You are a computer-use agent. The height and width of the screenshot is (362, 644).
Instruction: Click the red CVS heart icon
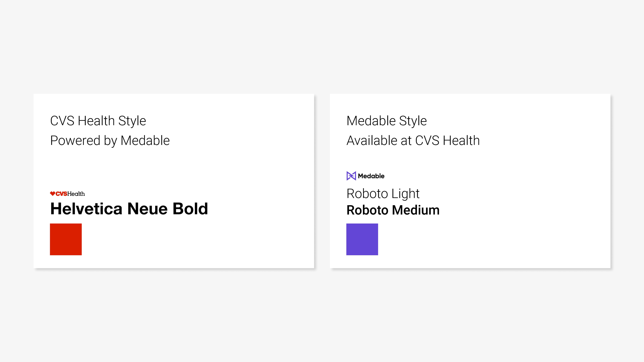point(52,194)
